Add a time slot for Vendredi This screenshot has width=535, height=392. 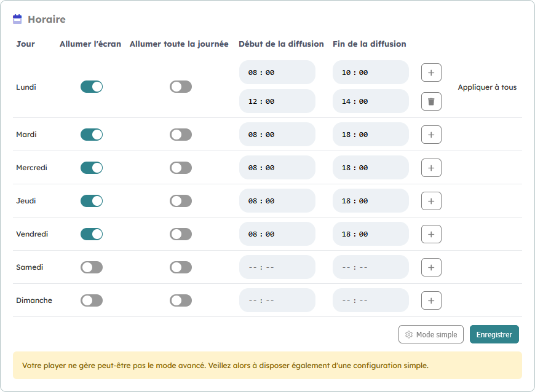(x=431, y=234)
